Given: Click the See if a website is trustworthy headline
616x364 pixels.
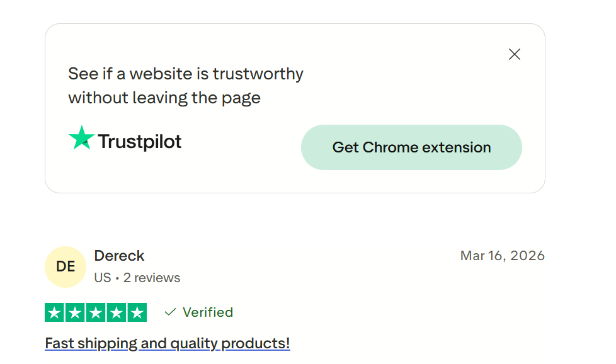Looking at the screenshot, I should tap(186, 74).
